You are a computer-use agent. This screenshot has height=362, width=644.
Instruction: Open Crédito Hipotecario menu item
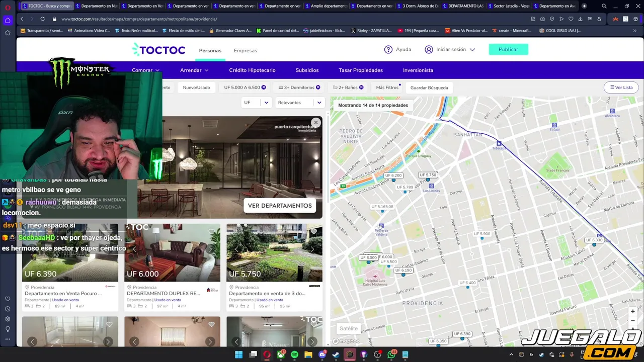[x=252, y=70]
